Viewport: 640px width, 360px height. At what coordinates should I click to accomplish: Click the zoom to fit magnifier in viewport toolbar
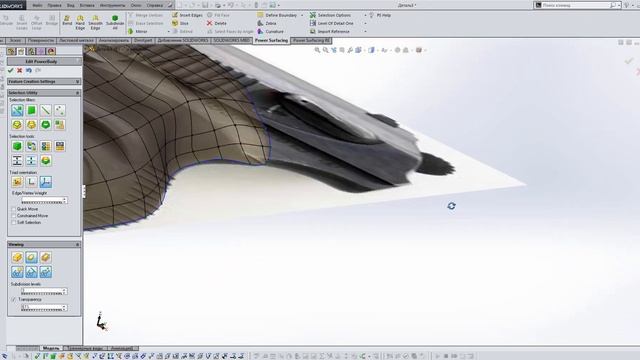tap(317, 50)
